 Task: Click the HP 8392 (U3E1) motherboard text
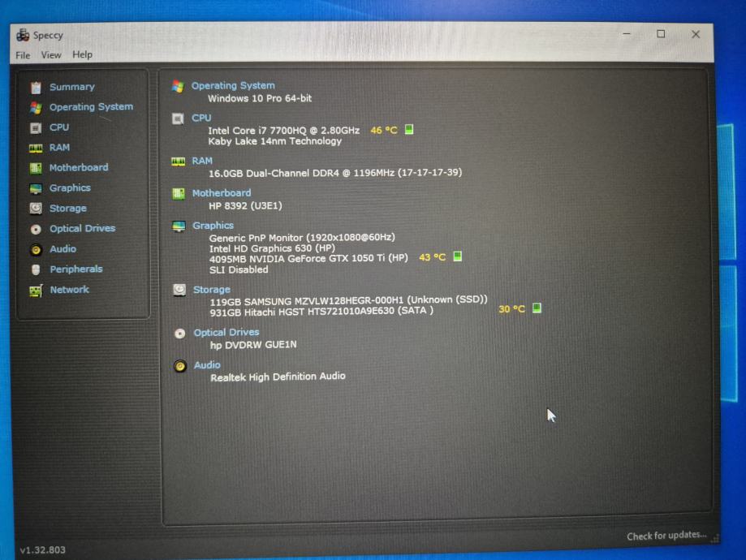[245, 206]
